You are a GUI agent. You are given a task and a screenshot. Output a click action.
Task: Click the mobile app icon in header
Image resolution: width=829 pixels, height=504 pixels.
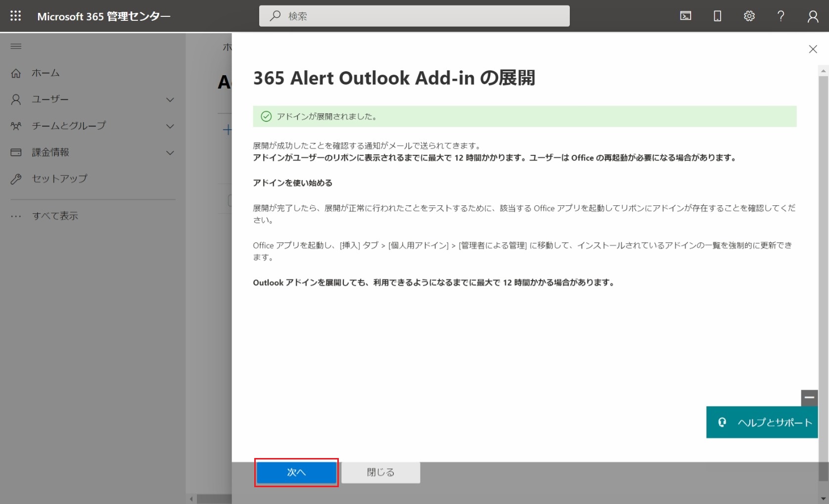717,16
